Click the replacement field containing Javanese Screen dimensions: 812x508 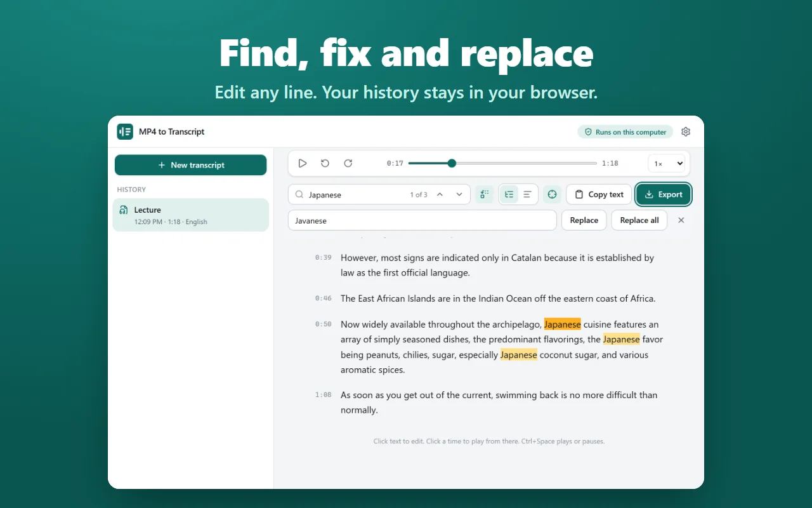[422, 220]
